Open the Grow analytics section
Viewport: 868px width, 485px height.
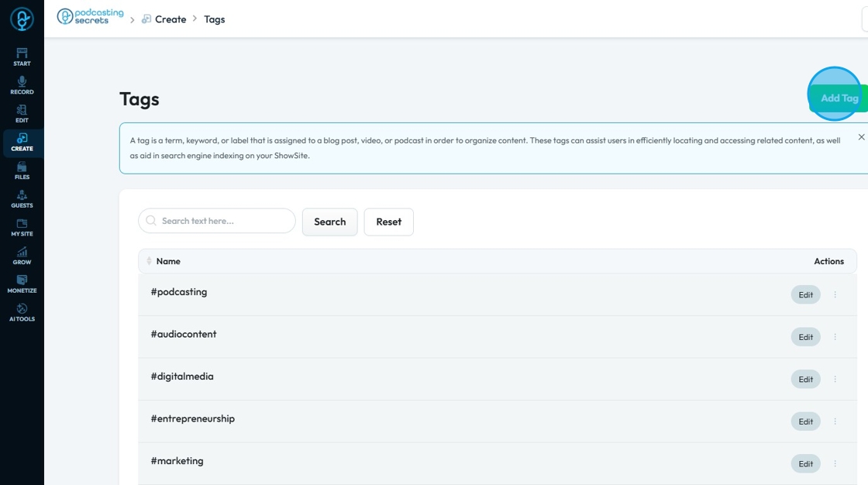pyautogui.click(x=22, y=256)
